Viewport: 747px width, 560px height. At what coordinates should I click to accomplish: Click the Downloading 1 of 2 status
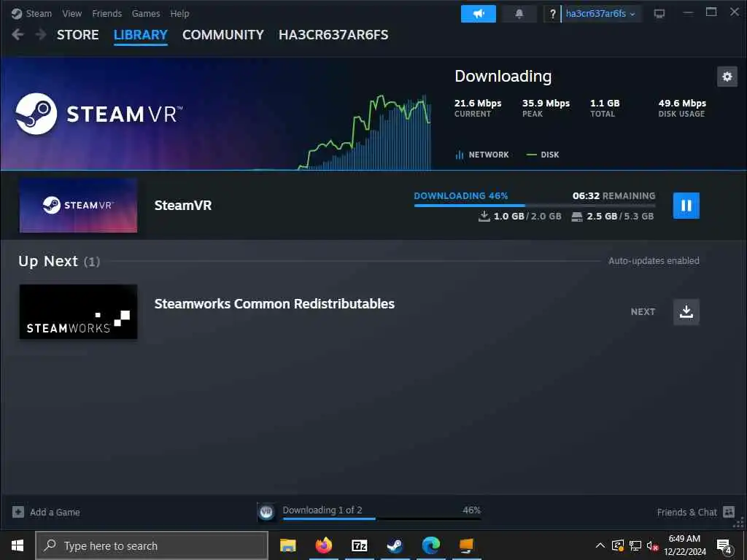(322, 510)
